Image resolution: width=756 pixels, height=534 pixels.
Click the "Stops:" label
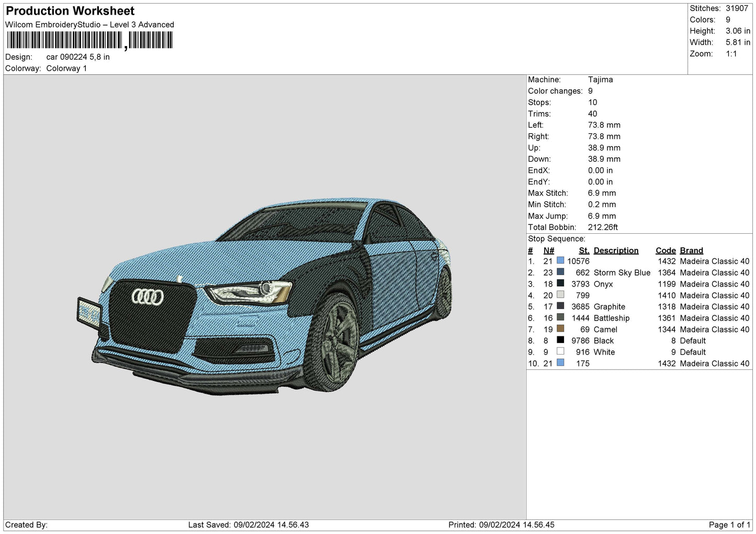point(539,103)
